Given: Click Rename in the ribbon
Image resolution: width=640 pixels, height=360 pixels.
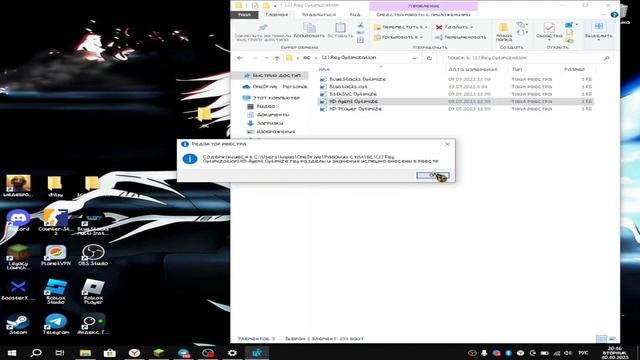Looking at the screenshot, I should [x=460, y=37].
